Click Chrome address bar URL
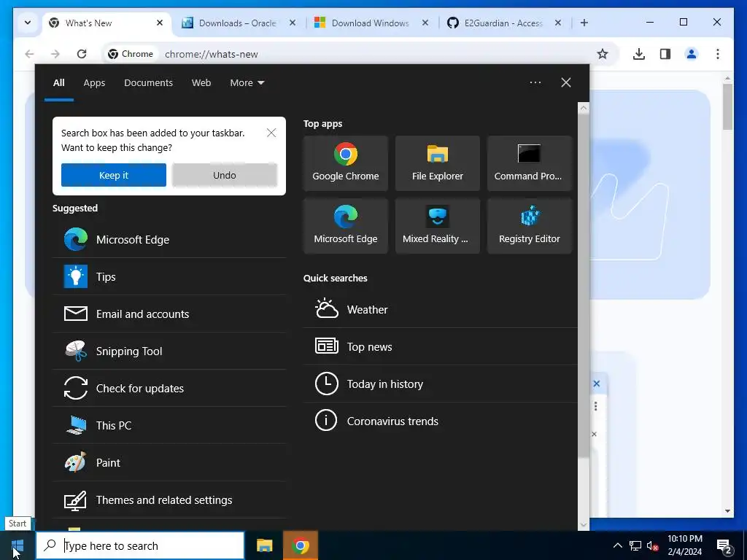 (211, 54)
